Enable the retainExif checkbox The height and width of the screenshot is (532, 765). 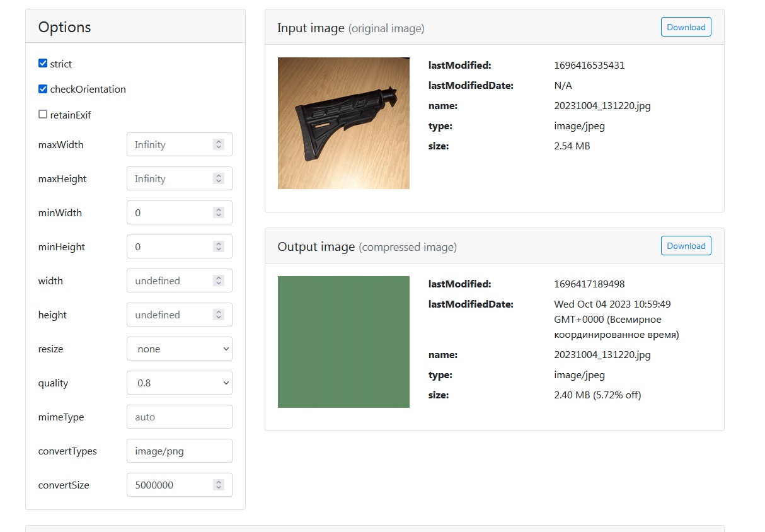tap(43, 115)
